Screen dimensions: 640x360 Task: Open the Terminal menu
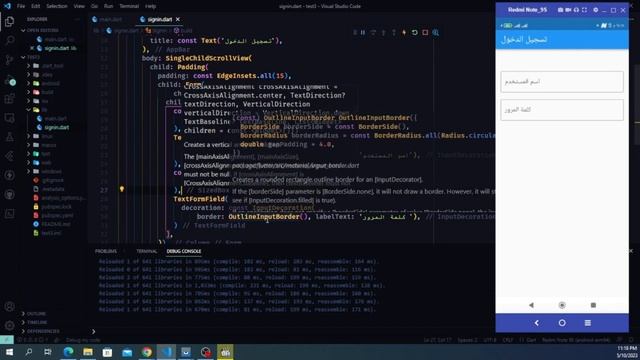pos(129,6)
